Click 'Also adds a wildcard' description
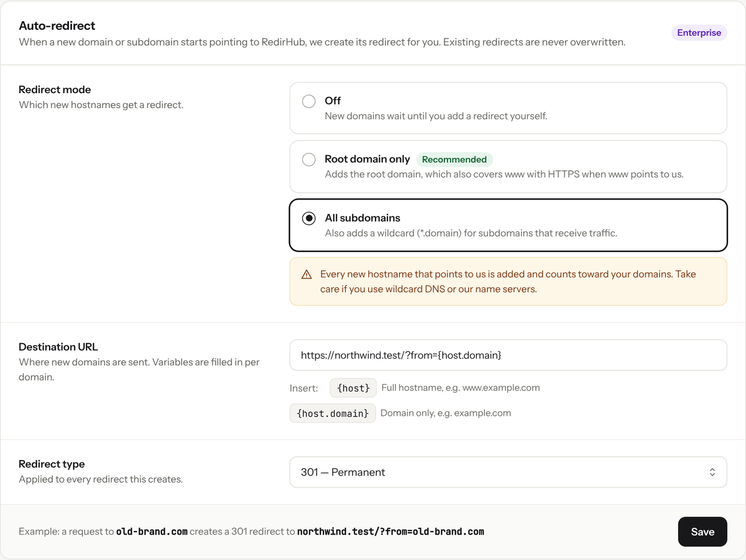746x560 pixels. (471, 233)
